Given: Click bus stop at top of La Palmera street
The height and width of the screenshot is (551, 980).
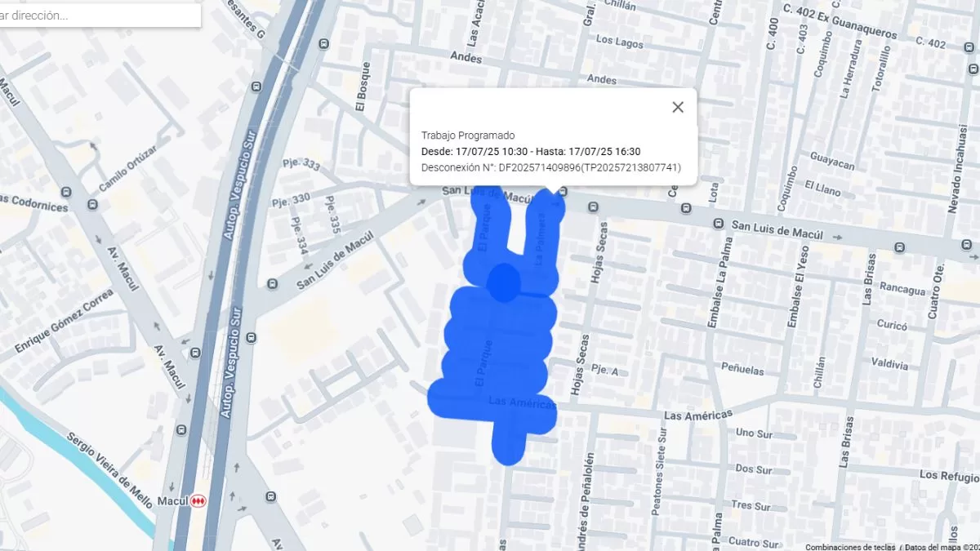Looking at the screenshot, I should pyautogui.click(x=563, y=190).
